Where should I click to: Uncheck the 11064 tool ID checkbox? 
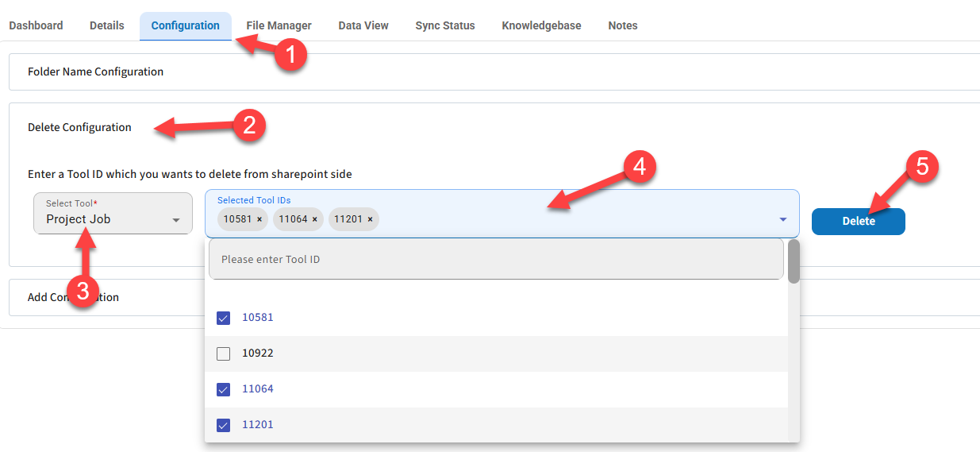tap(224, 389)
